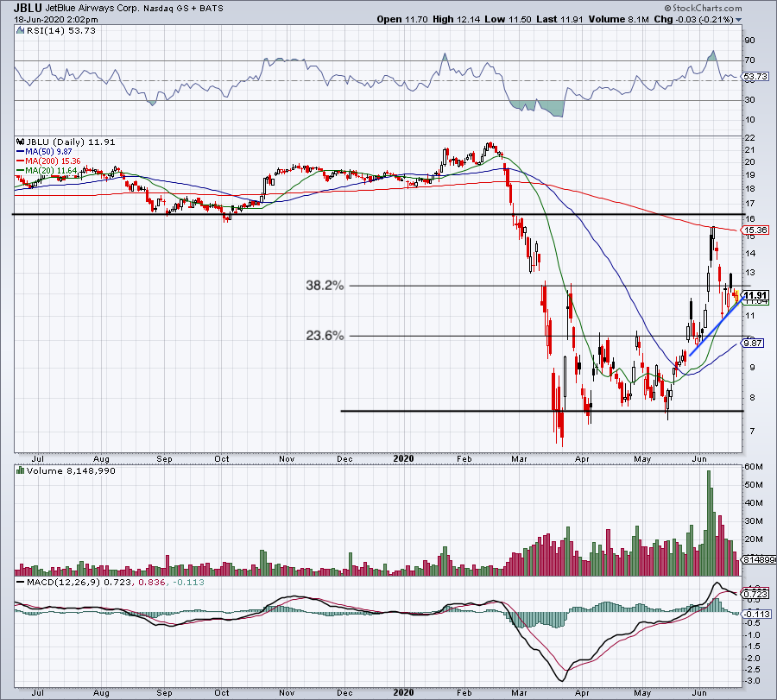Click the blue ascending trendline in June
This screenshot has width=777, height=700.
[x=716, y=326]
